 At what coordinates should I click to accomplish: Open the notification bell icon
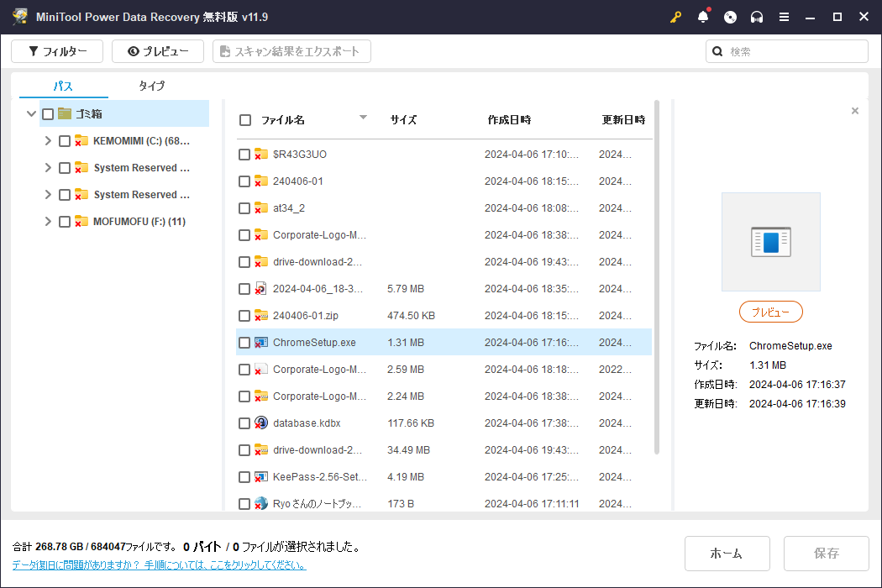click(x=703, y=17)
